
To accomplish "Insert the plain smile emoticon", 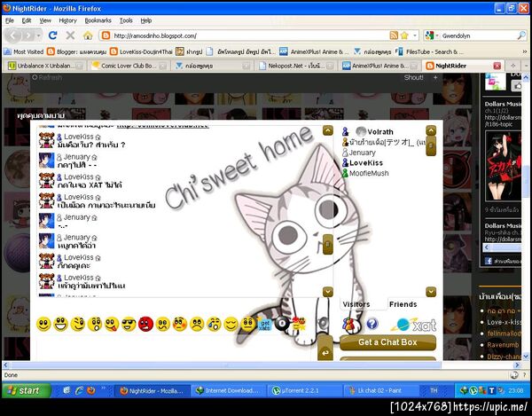I will (43, 324).
